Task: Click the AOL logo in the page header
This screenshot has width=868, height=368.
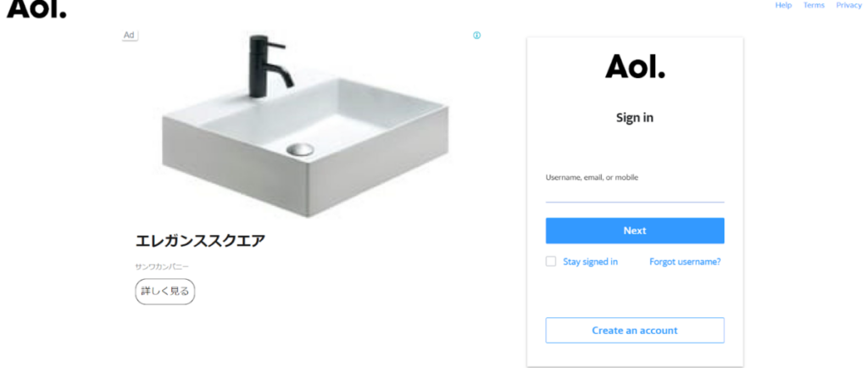Action: [x=36, y=8]
